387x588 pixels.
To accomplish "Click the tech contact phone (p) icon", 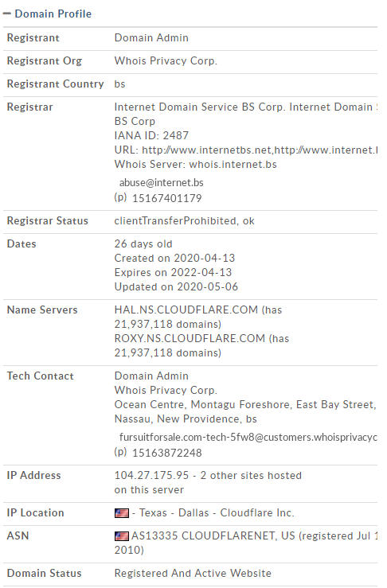I will pos(120,451).
